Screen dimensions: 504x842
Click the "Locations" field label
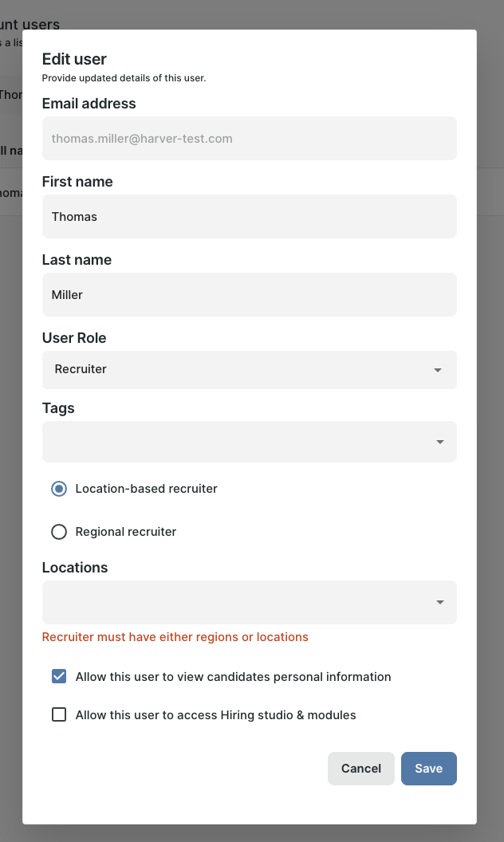pos(75,568)
